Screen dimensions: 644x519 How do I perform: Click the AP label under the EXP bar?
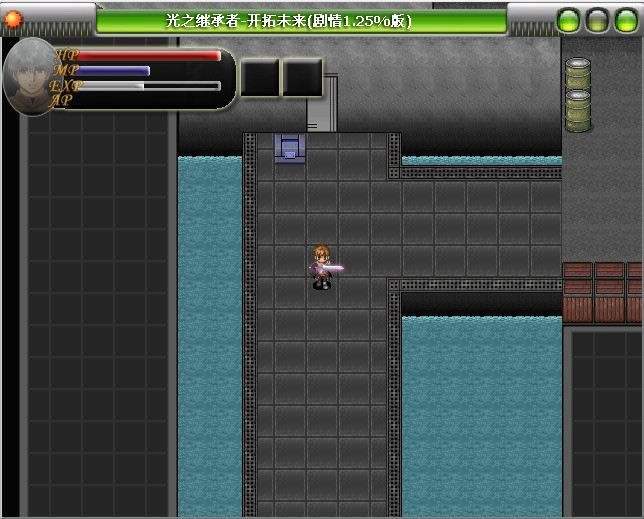pos(62,100)
